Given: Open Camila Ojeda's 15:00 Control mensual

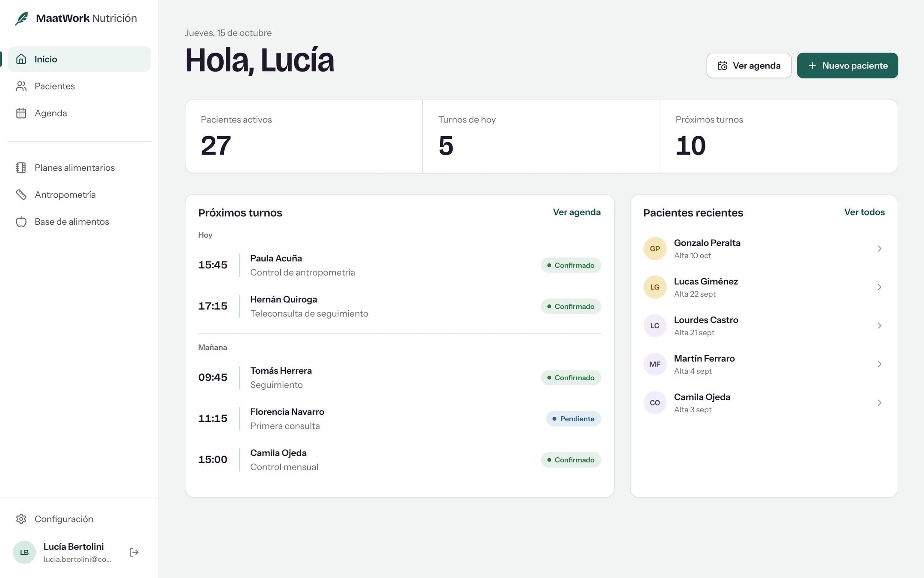Looking at the screenshot, I should pos(400,460).
